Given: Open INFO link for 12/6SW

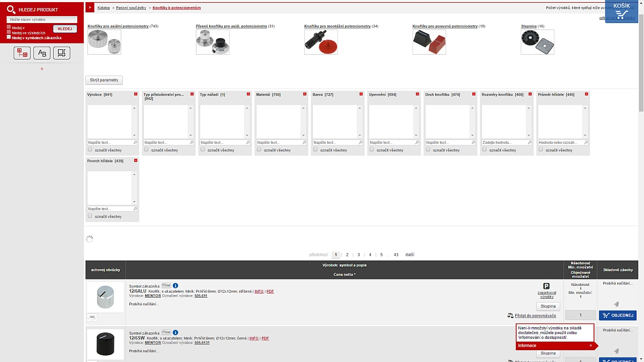Looking at the screenshot, I should [x=254, y=338].
